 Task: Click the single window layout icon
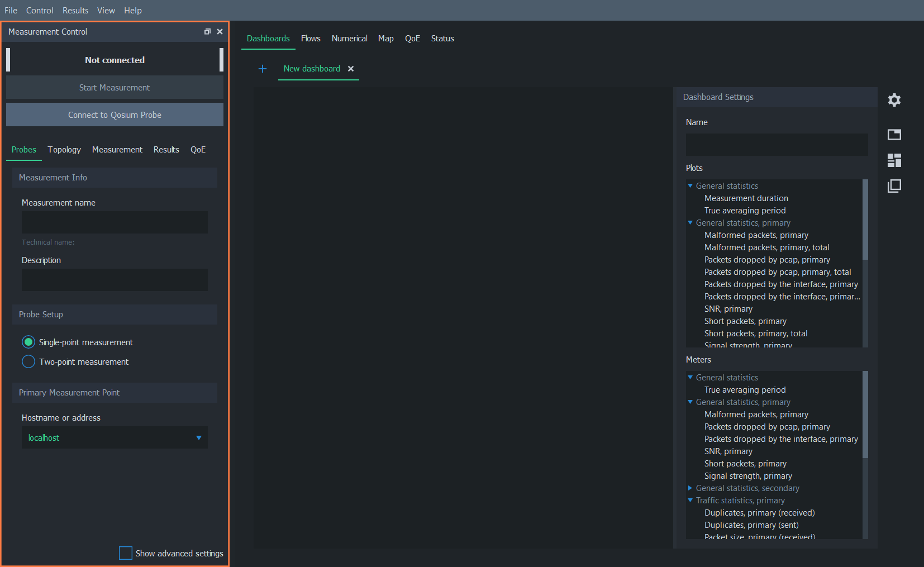point(894,135)
